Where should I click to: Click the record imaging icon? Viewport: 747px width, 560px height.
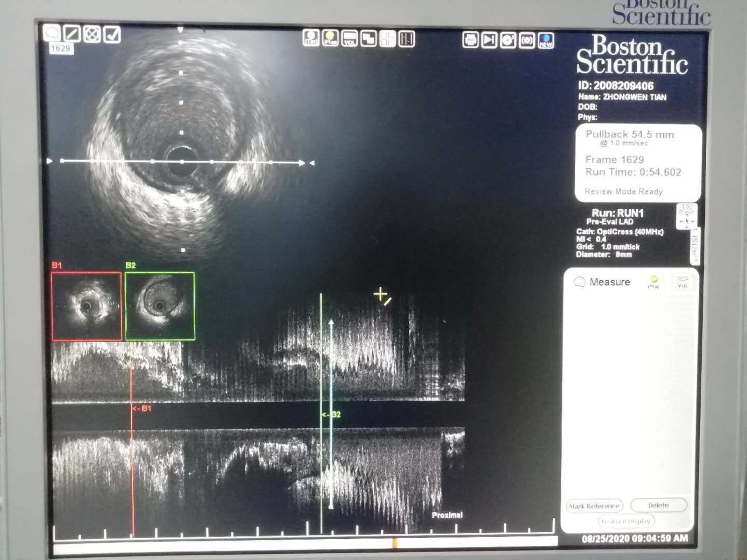pyautogui.click(x=527, y=40)
